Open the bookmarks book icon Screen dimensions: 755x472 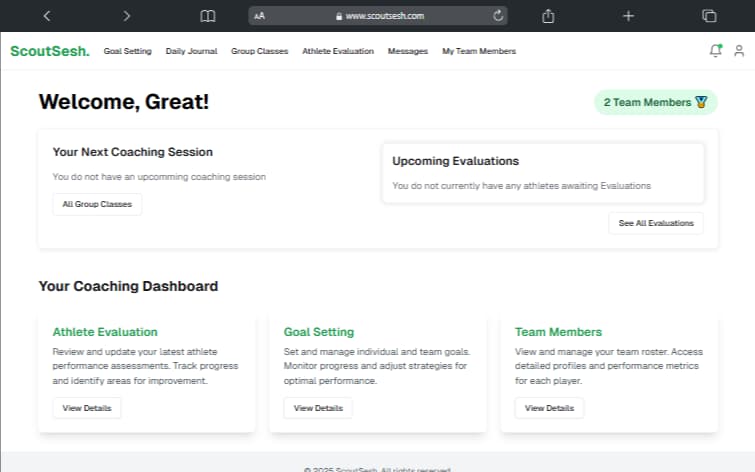pyautogui.click(x=207, y=16)
